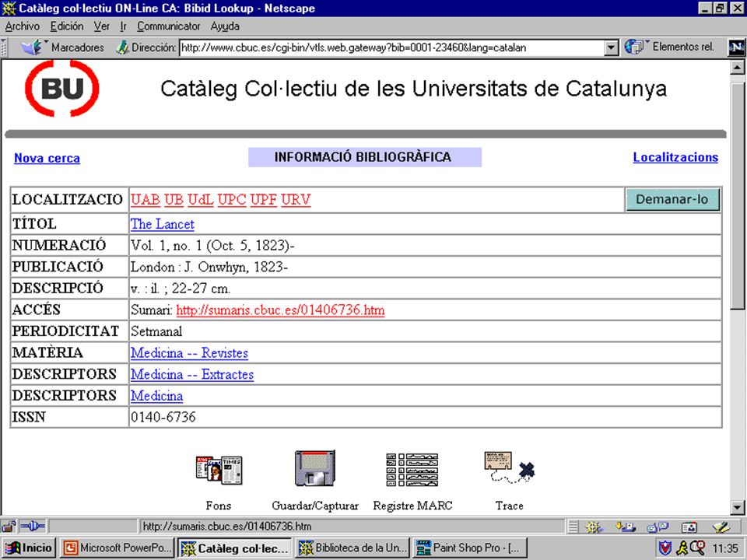
Task: Click the Medicina -- Extractes descriptor link
Action: point(192,374)
